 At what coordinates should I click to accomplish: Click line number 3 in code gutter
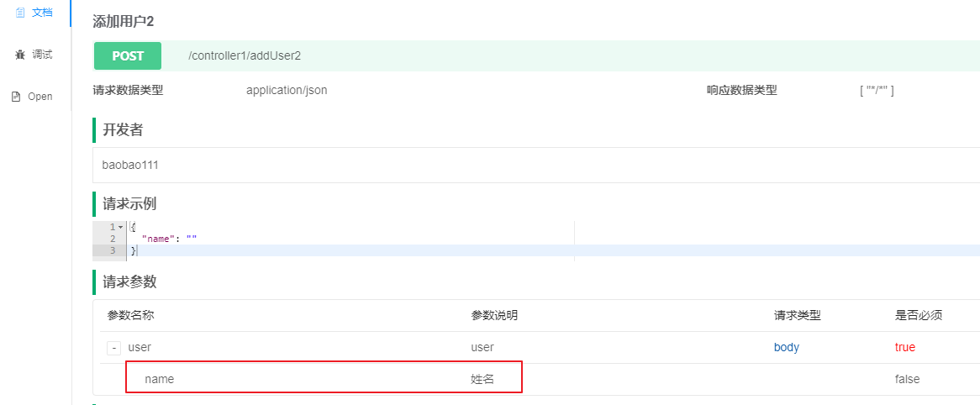[113, 250]
